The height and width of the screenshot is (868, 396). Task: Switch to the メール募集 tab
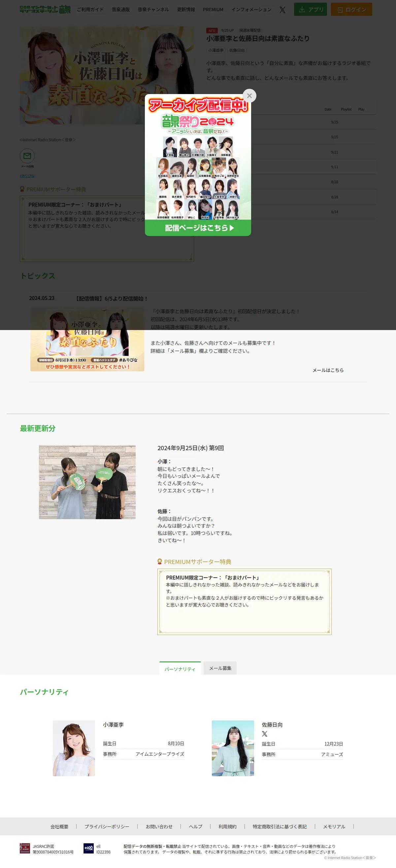pos(220,668)
